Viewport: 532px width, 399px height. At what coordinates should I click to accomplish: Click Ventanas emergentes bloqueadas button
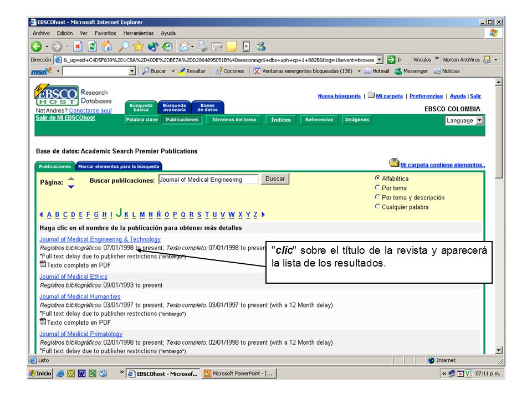[303, 71]
